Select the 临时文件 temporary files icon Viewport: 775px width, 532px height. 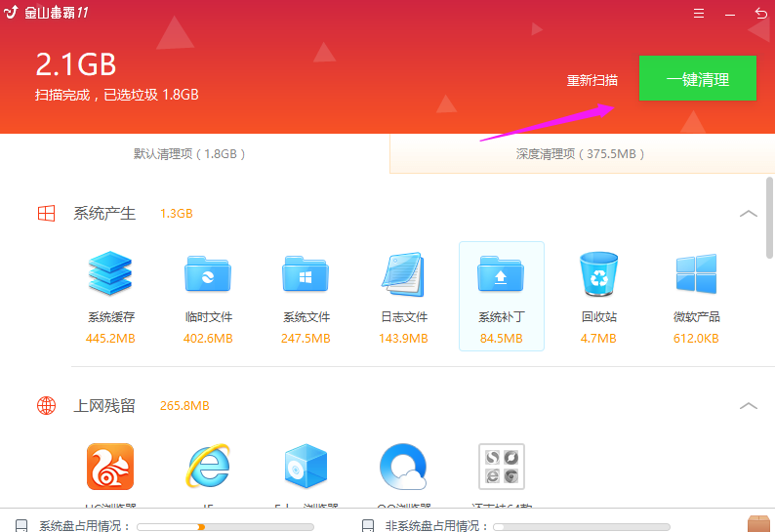pos(208,274)
